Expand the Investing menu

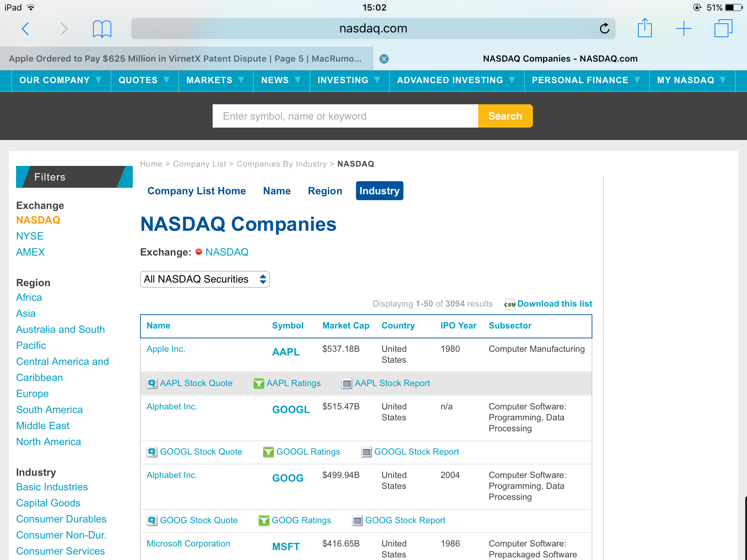click(x=349, y=80)
